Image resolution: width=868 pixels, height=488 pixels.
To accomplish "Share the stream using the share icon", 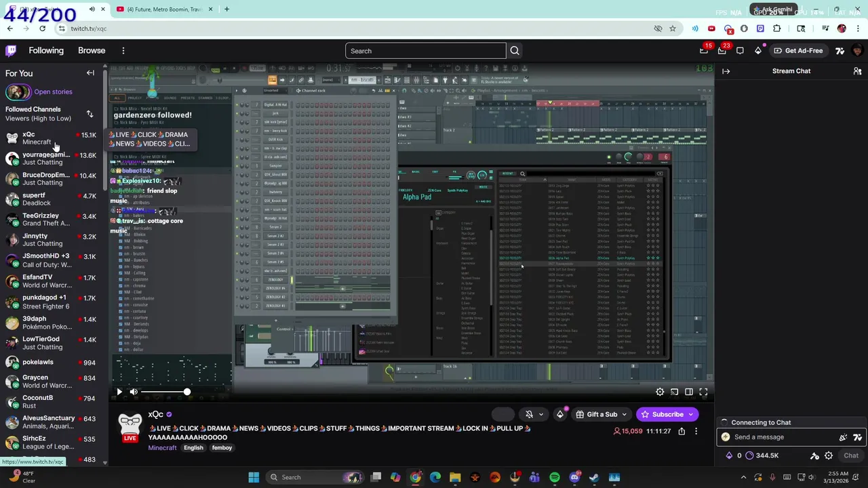I will pyautogui.click(x=682, y=431).
